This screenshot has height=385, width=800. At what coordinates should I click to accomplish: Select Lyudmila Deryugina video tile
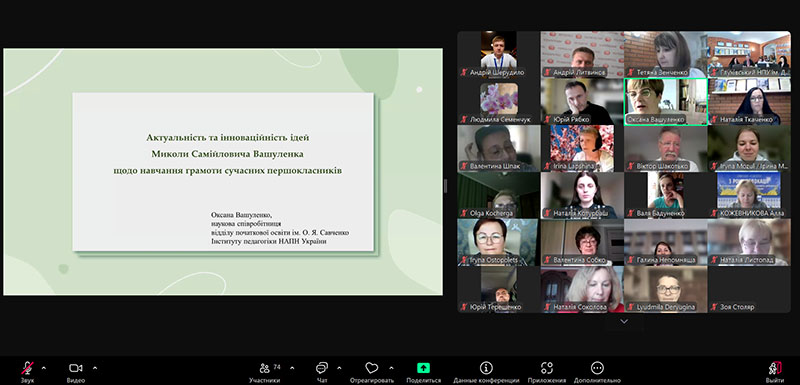tap(666, 289)
